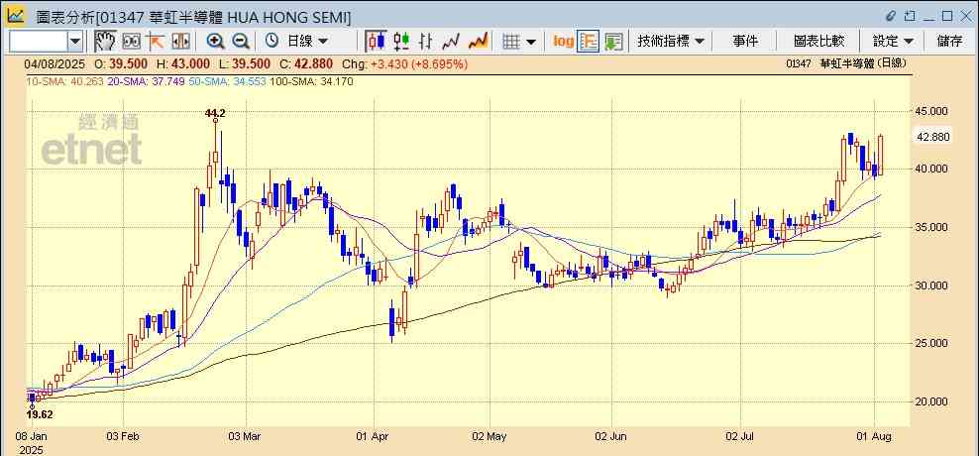Click the green download arrow icon
Screen dimensions: 980x456
coord(613,42)
